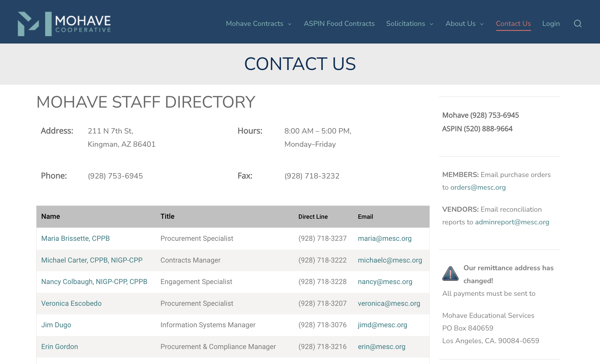600x364 pixels.
Task: Click Information Systems Manager title cell
Action: click(x=208, y=325)
